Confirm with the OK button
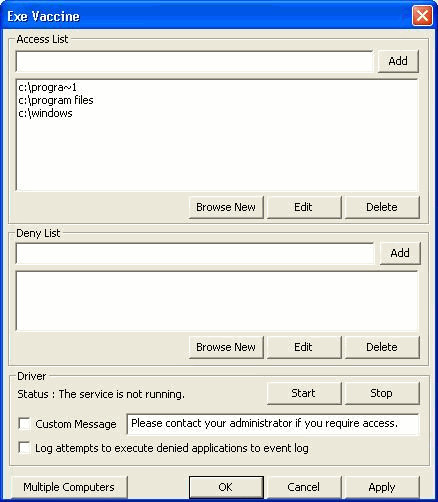Image resolution: width=438 pixels, height=502 pixels. click(226, 487)
